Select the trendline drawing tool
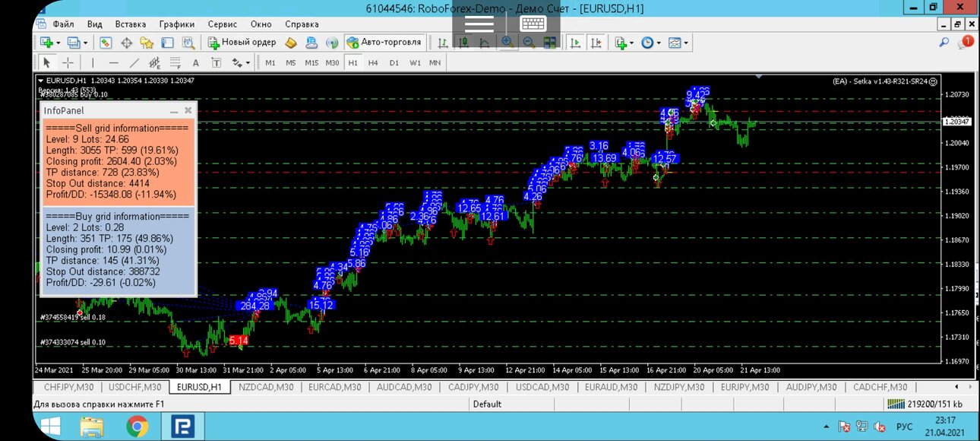980x441 pixels. tap(134, 63)
